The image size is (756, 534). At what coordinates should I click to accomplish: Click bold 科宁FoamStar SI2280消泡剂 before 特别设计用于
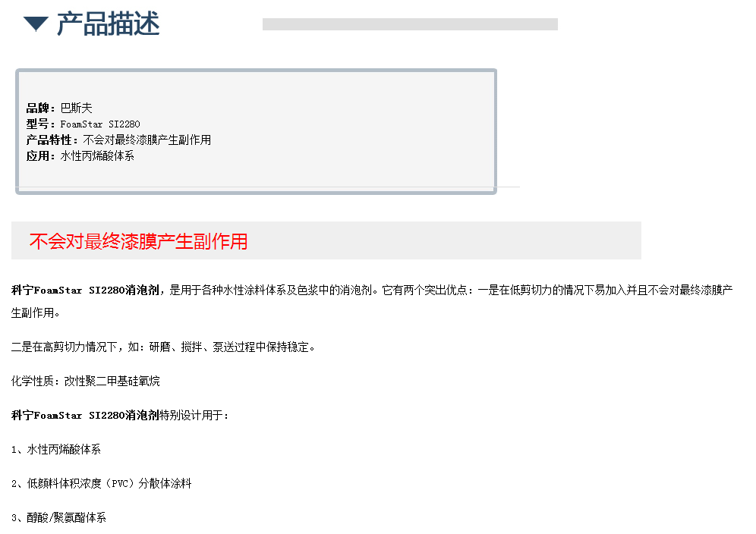tap(85, 416)
